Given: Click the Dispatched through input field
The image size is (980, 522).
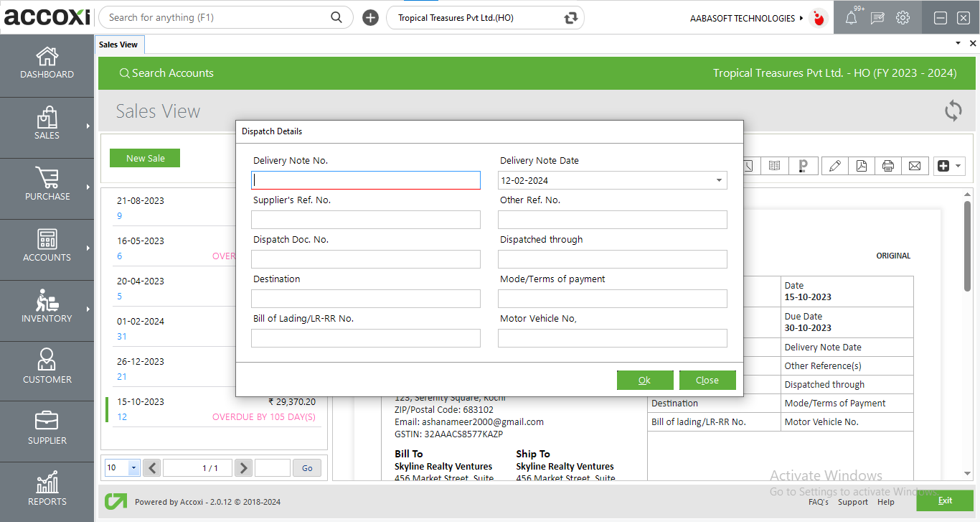Looking at the screenshot, I should tap(612, 259).
